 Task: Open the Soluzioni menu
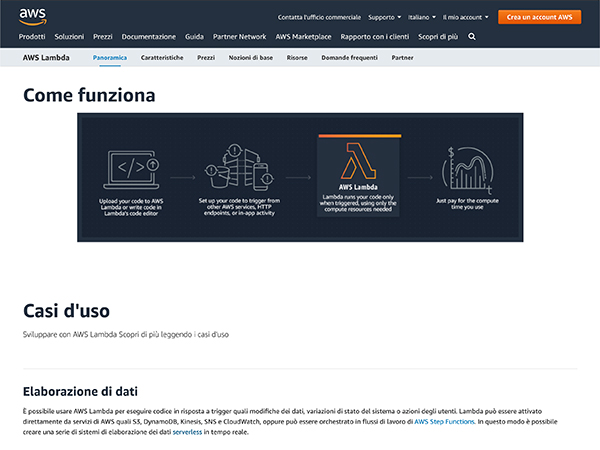click(x=69, y=37)
